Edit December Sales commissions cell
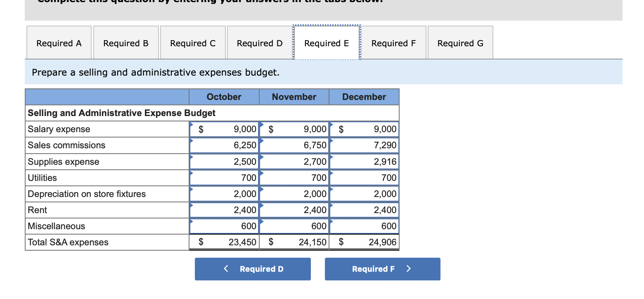The height and width of the screenshot is (299, 644). [365, 145]
